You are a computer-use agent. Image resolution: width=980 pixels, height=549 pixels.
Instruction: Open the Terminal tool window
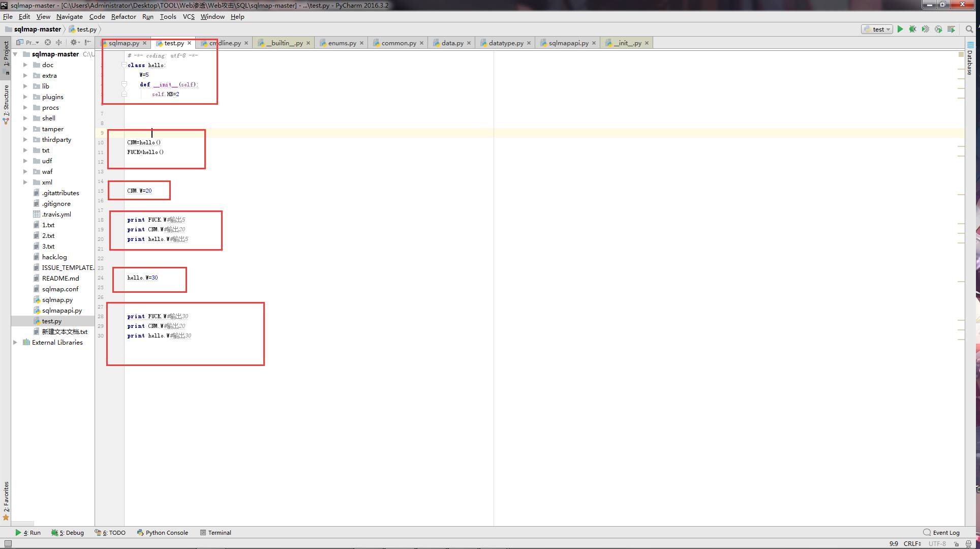coord(216,533)
